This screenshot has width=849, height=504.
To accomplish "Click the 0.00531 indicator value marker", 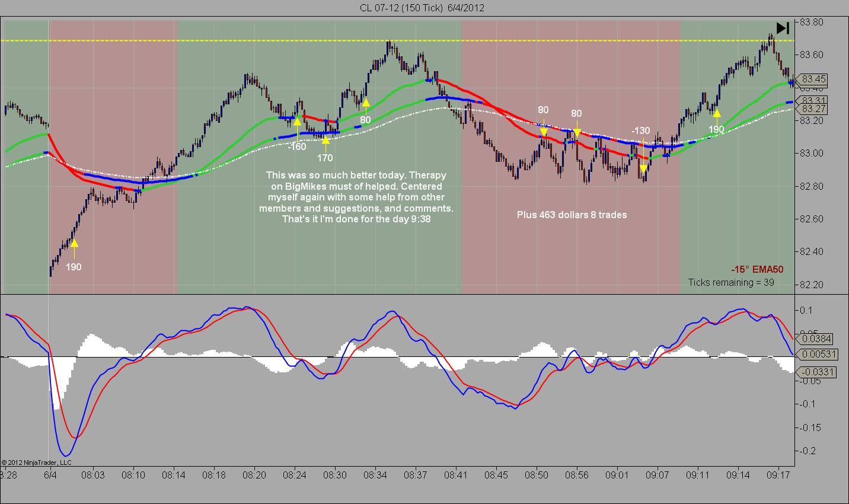I will pos(815,355).
